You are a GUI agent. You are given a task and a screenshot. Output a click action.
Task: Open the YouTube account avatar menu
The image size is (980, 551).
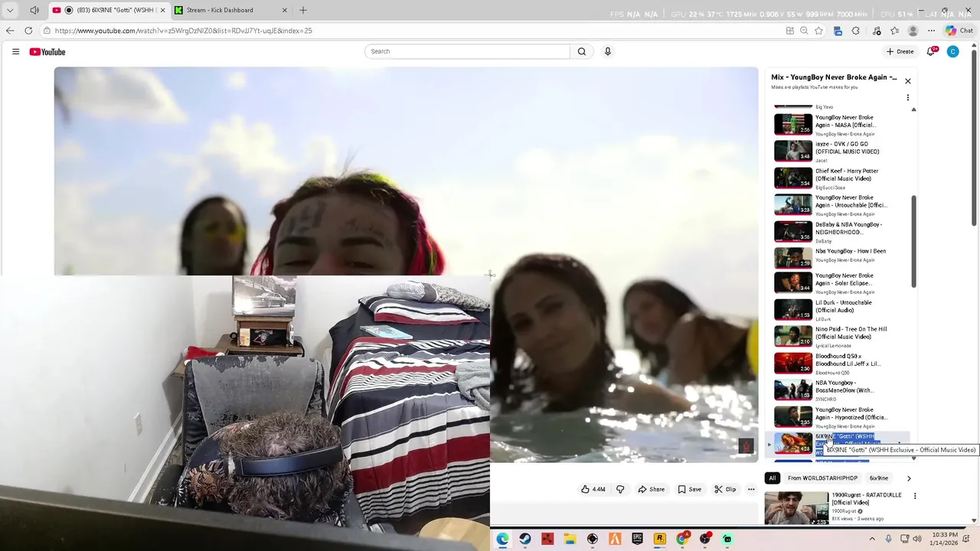(952, 51)
